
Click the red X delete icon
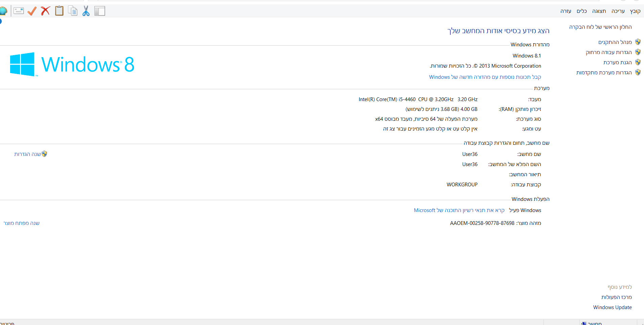pos(45,11)
